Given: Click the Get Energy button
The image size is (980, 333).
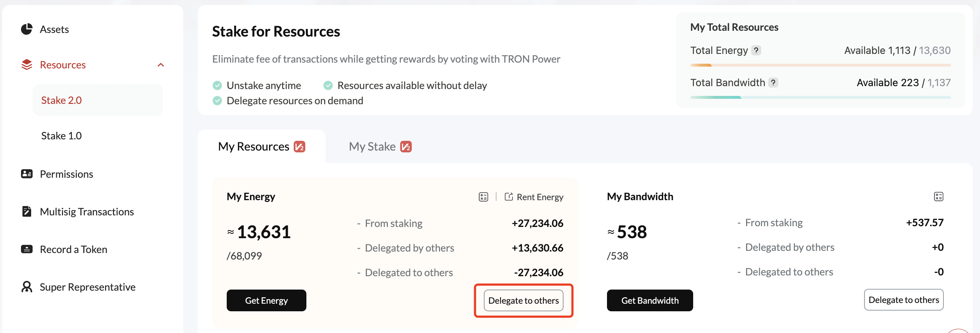Looking at the screenshot, I should (x=266, y=301).
